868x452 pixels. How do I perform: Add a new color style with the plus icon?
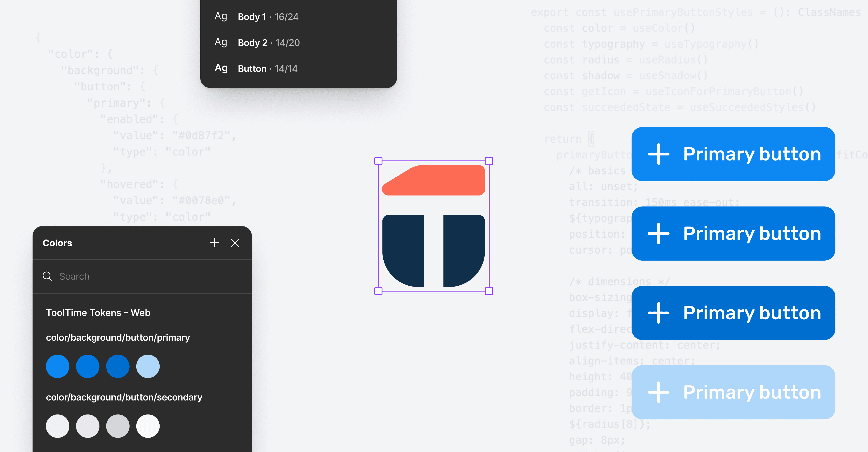[x=215, y=242]
